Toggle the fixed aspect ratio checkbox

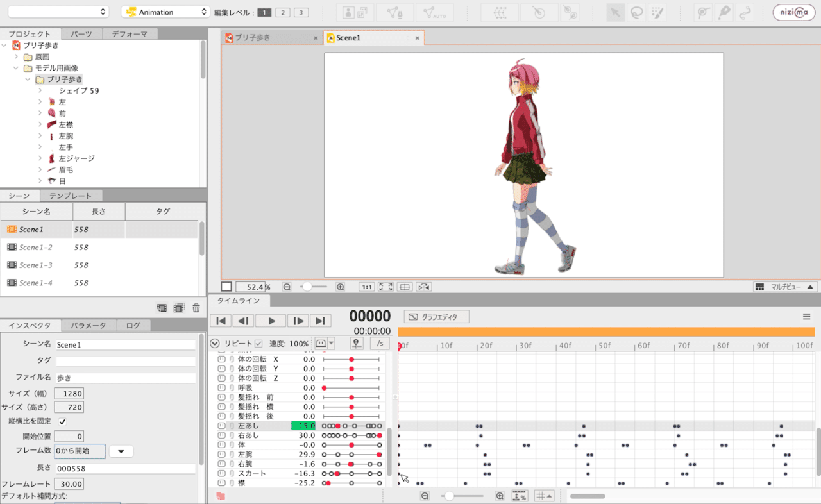[62, 421]
